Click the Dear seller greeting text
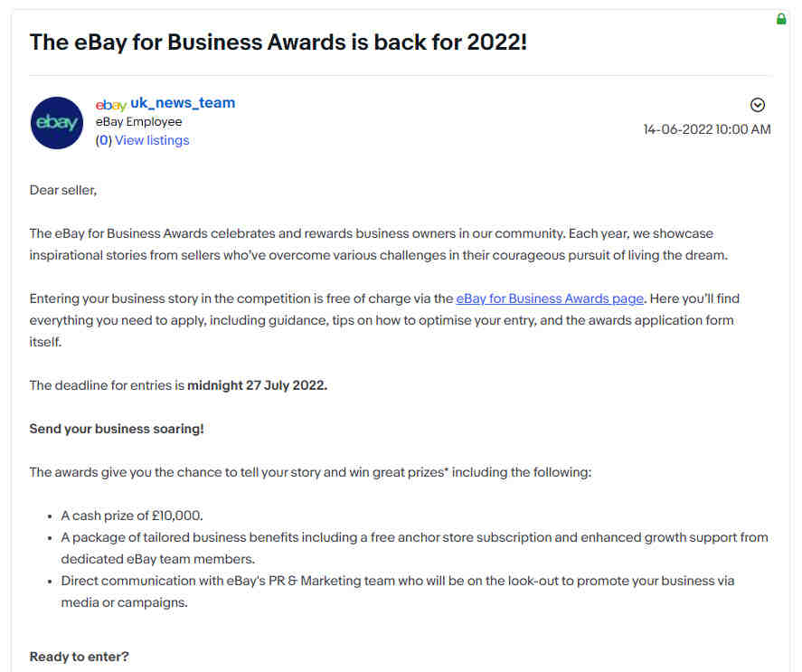 click(x=63, y=190)
